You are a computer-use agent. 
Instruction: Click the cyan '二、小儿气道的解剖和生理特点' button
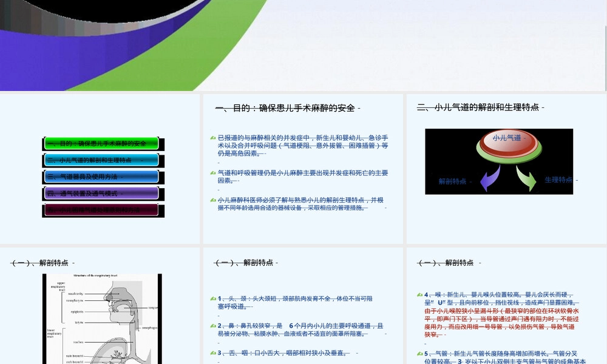pyautogui.click(x=101, y=160)
